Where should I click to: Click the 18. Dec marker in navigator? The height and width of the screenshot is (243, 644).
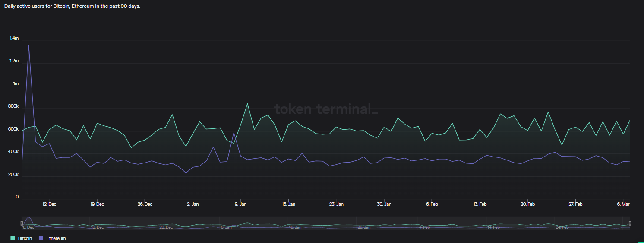tap(97, 227)
